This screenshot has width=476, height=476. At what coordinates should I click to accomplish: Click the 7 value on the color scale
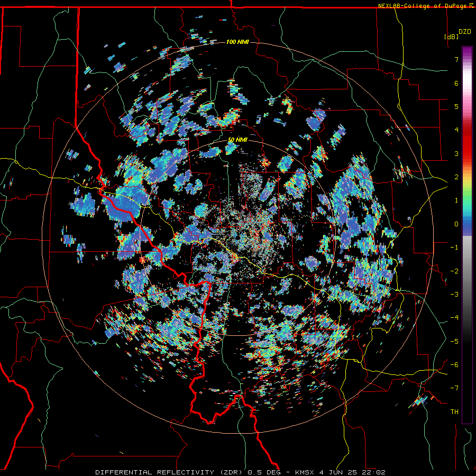tap(456, 59)
